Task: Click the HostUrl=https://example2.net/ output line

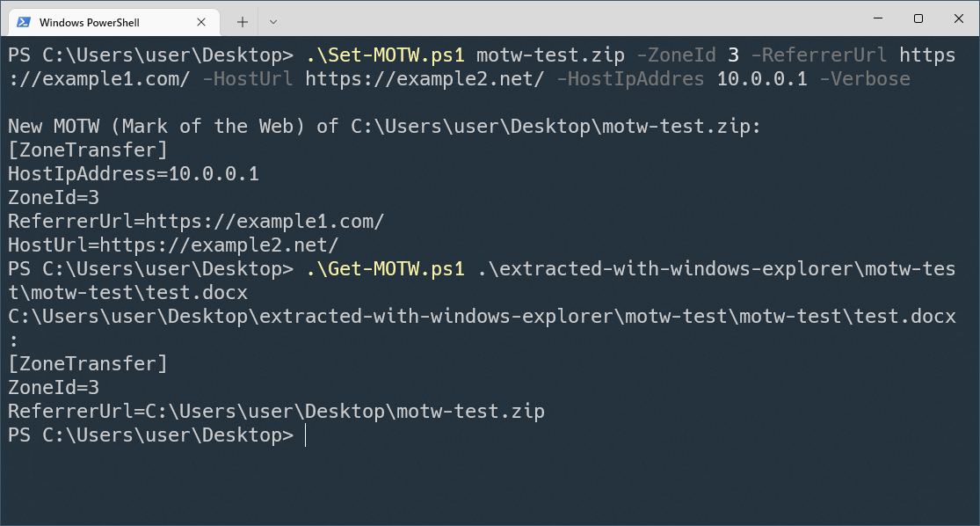Action: click(173, 245)
